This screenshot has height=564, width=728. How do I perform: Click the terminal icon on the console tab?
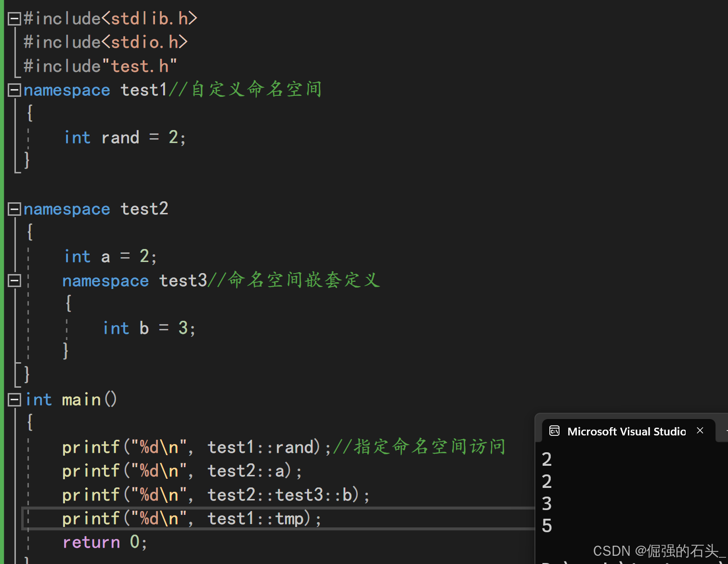click(x=554, y=431)
